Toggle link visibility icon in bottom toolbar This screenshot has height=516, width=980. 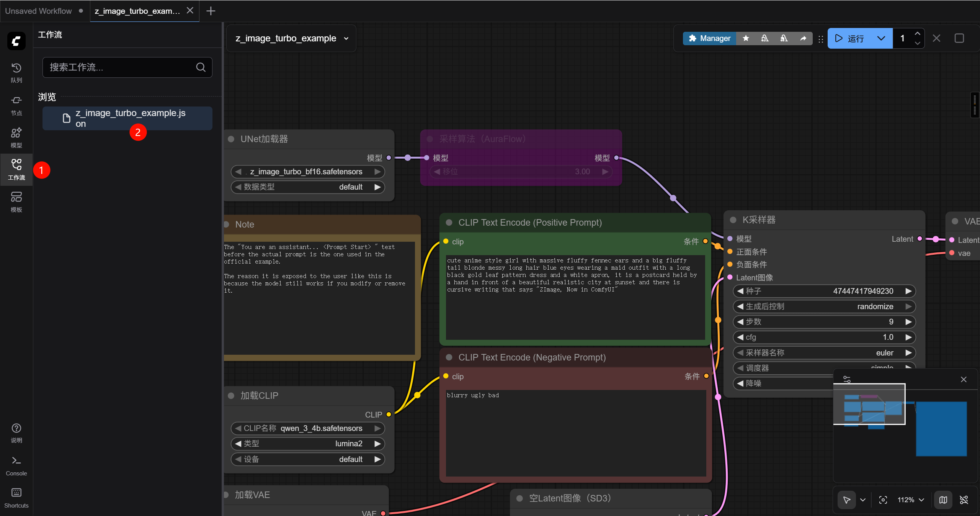tap(964, 500)
